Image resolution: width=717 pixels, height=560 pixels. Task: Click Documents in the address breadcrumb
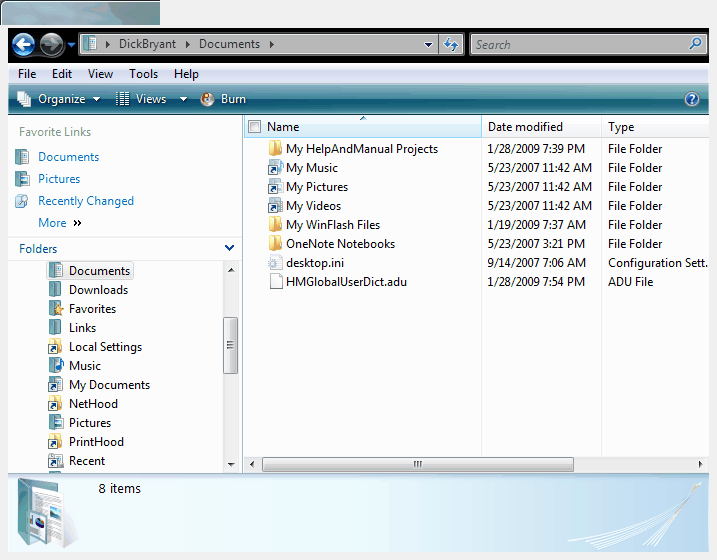click(229, 44)
